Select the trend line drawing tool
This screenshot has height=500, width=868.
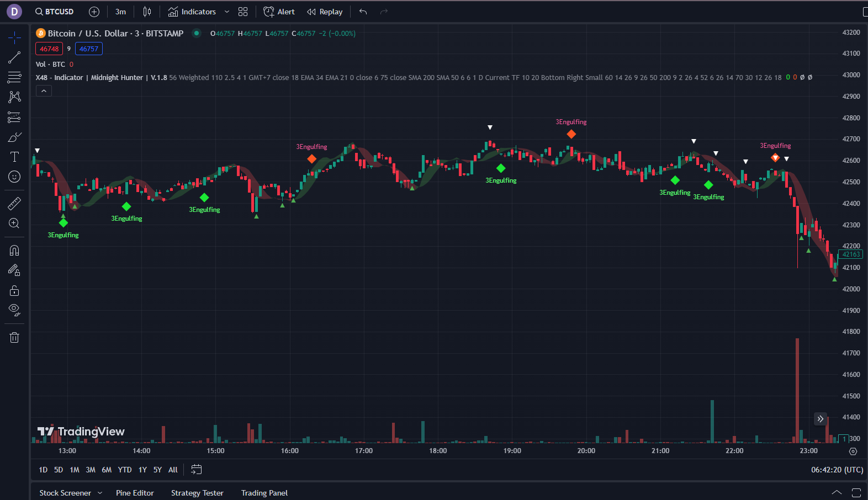[14, 57]
